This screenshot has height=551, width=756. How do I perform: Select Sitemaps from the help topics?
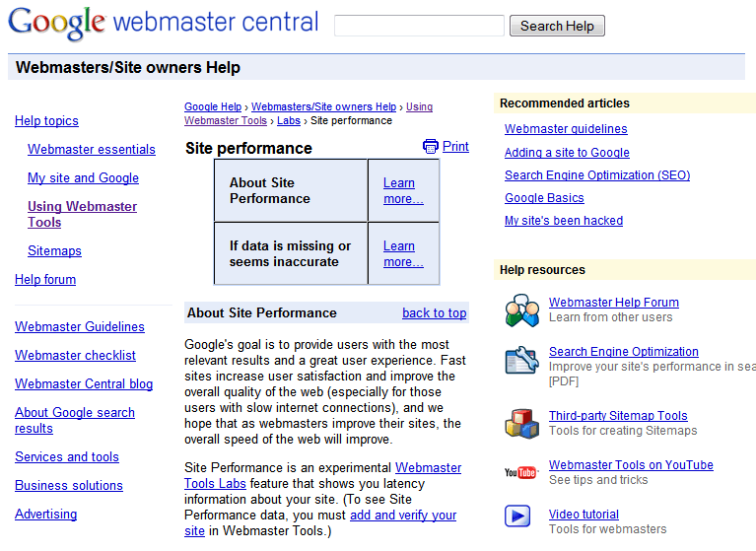pos(54,251)
